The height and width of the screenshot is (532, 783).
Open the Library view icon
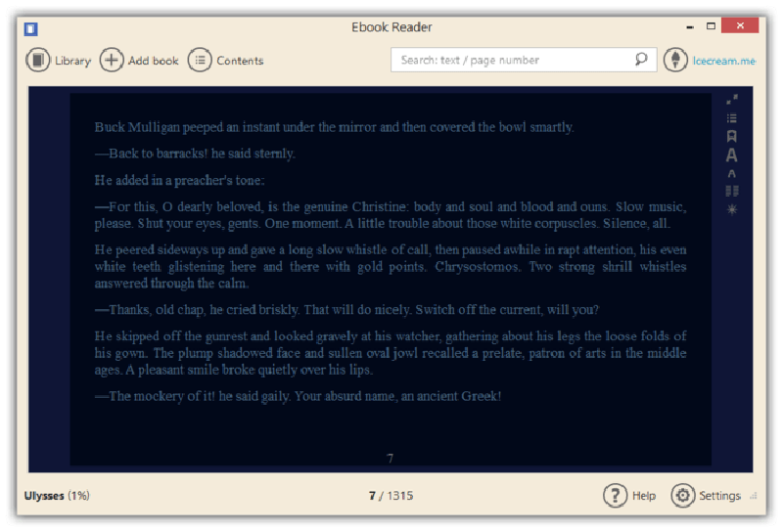click(38, 61)
